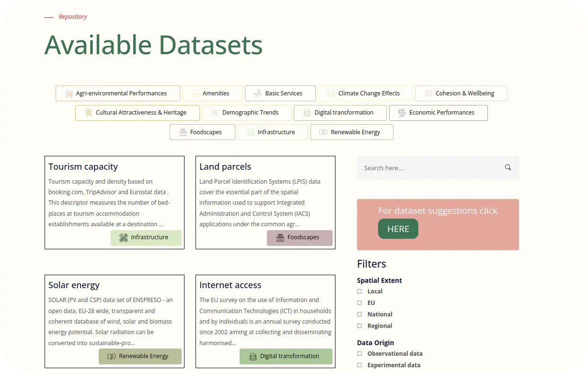Click the HERE suggestion button
This screenshot has height=373, width=588.
point(398,229)
